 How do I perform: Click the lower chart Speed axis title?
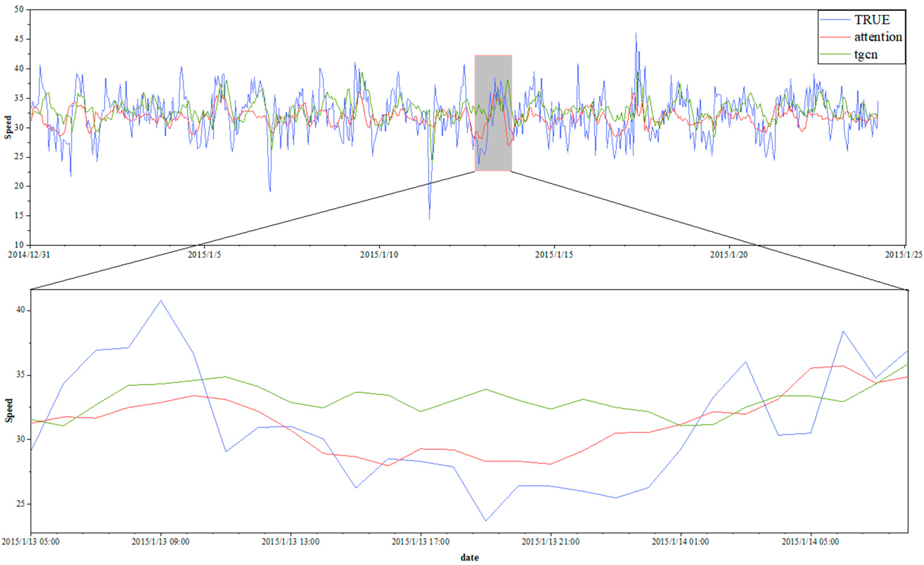(x=9, y=410)
